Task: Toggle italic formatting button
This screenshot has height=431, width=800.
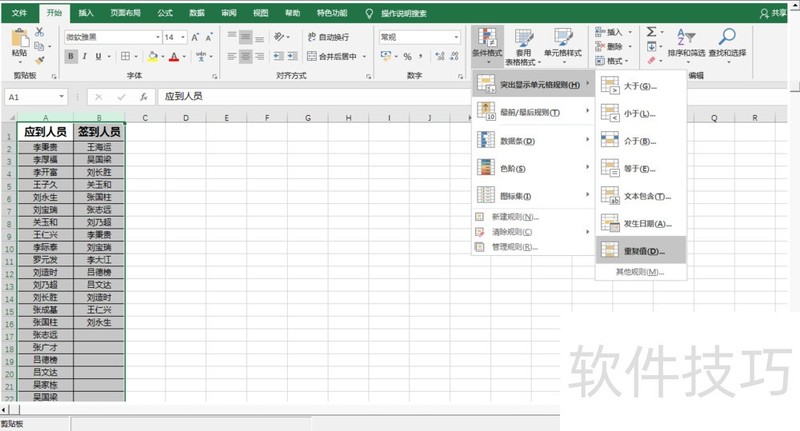Action: [86, 56]
